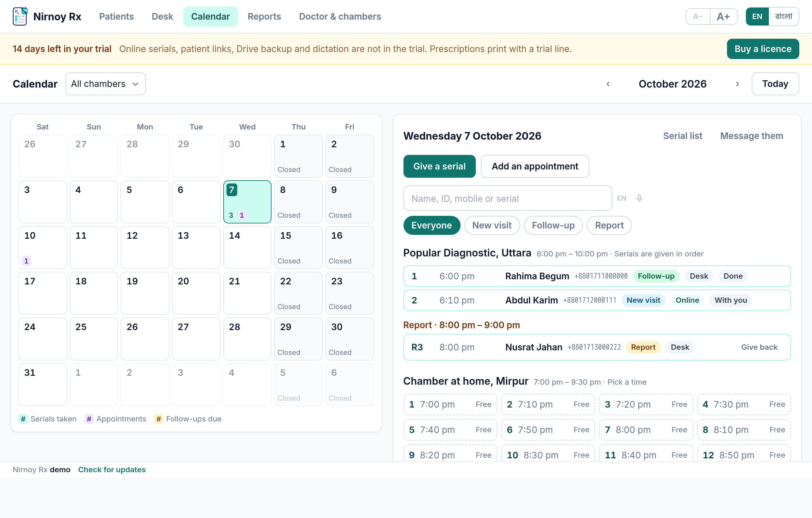The height and width of the screenshot is (518, 812).
Task: Open the Patients tab
Action: click(116, 17)
